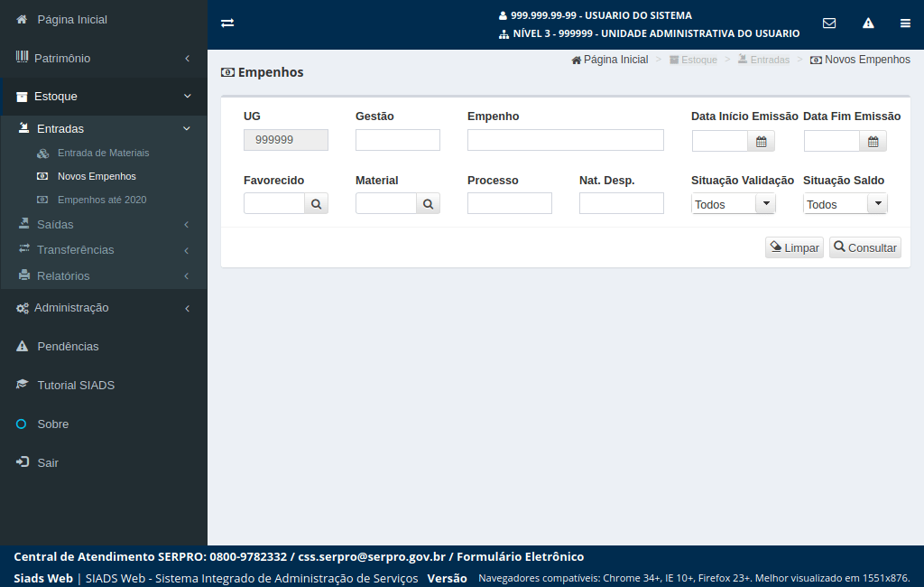Click the printer icon next to Relatórios
Screen dimensions: 924x587
(x=24, y=275)
